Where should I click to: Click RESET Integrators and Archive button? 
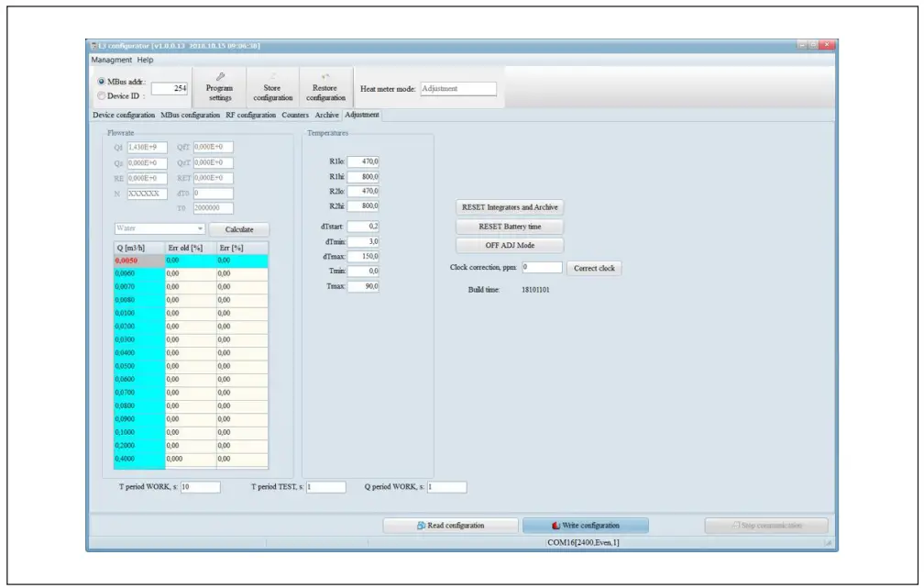(509, 207)
